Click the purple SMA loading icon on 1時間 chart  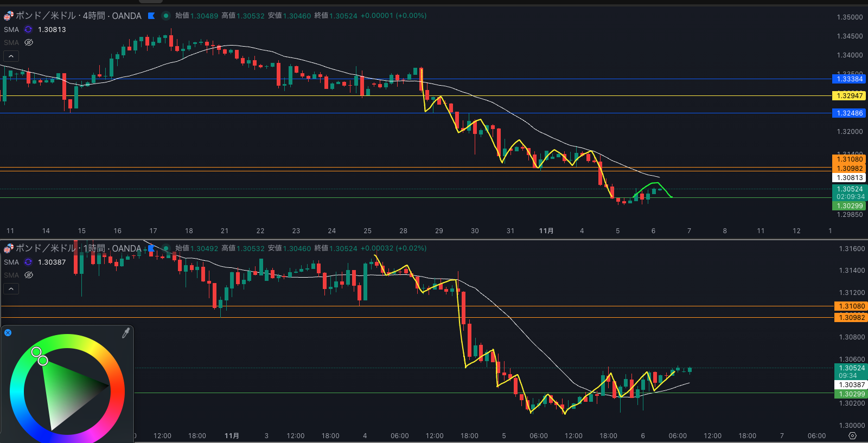pyautogui.click(x=28, y=262)
